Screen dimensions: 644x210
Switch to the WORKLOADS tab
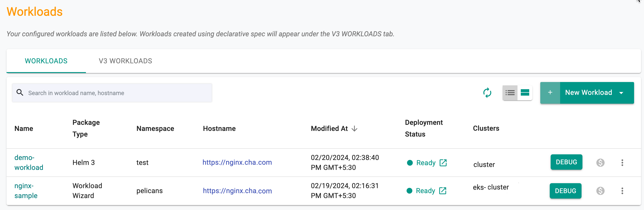pos(46,61)
